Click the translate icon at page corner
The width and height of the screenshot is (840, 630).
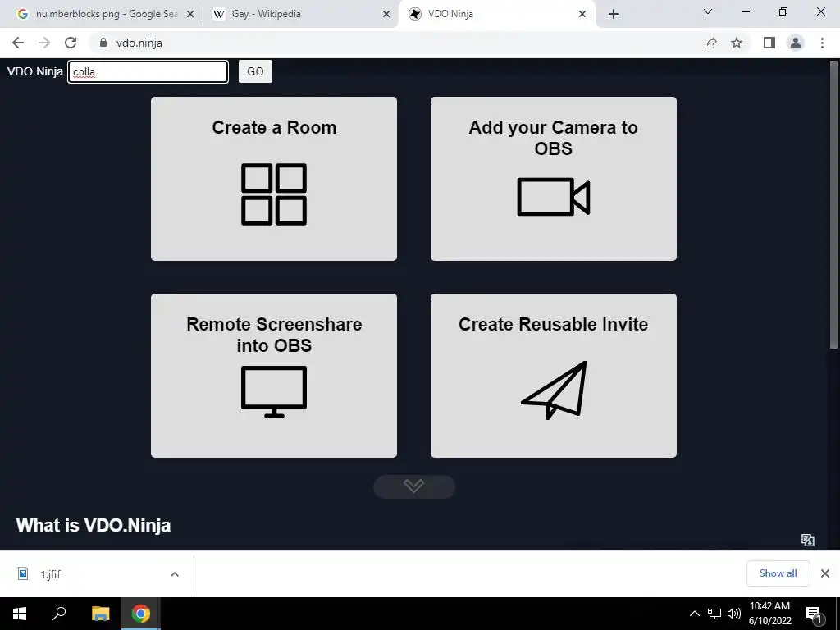[x=807, y=540]
